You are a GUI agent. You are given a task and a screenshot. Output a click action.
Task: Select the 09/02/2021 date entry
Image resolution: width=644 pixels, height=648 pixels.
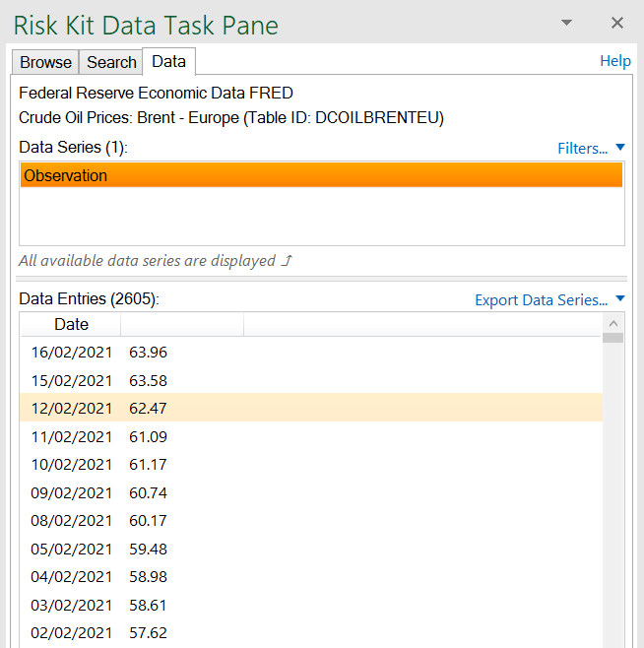pyautogui.click(x=72, y=493)
